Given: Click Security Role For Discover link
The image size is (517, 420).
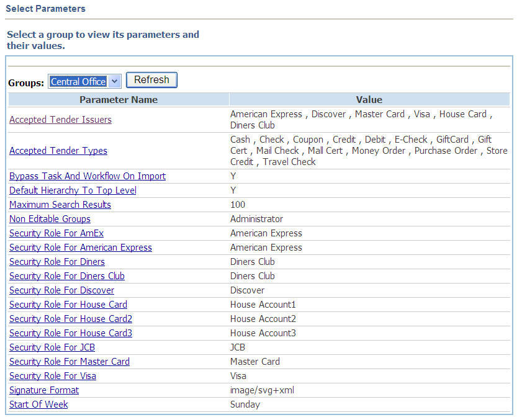Looking at the screenshot, I should pos(61,290).
